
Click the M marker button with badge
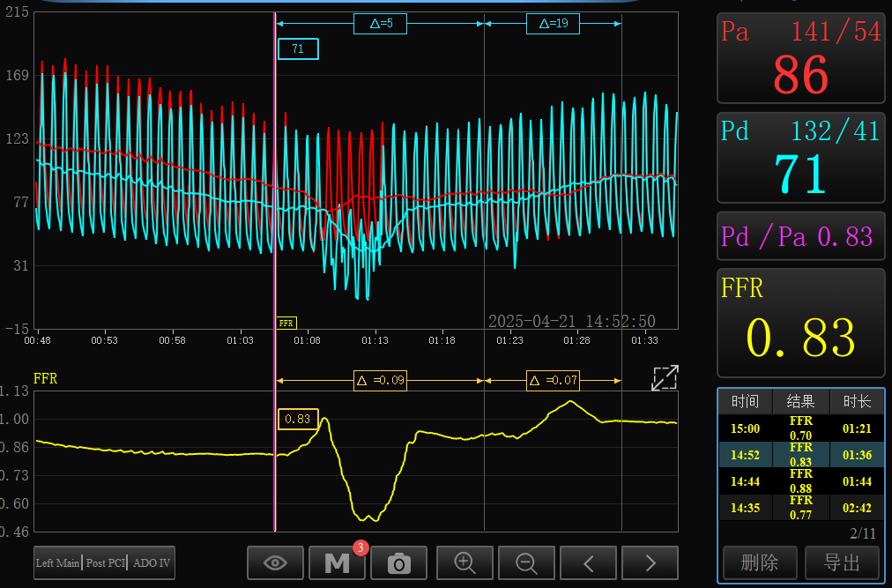pos(338,563)
